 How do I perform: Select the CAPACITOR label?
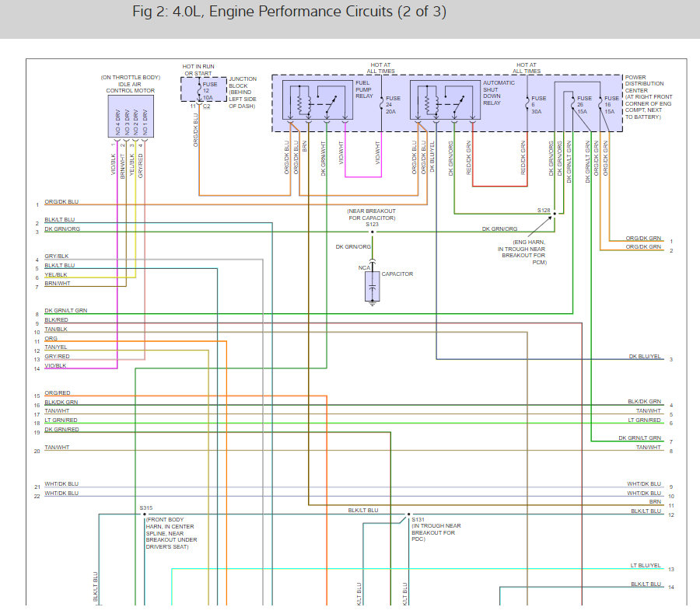coord(397,274)
